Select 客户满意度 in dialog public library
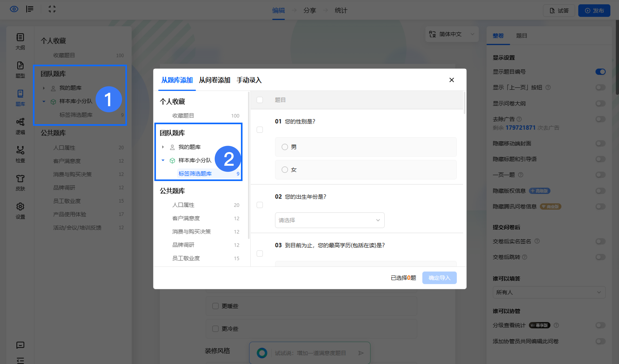 pos(186,218)
